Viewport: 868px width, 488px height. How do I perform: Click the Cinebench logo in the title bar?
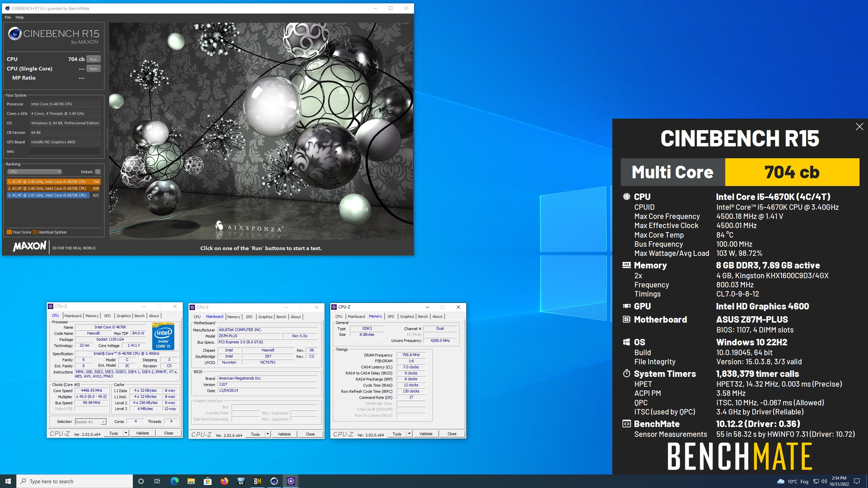pyautogui.click(x=7, y=8)
